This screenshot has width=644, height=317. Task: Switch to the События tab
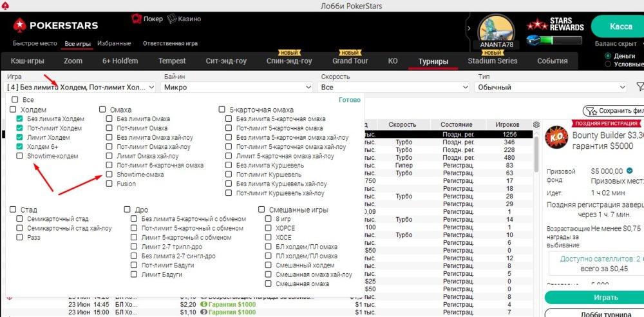tap(553, 61)
